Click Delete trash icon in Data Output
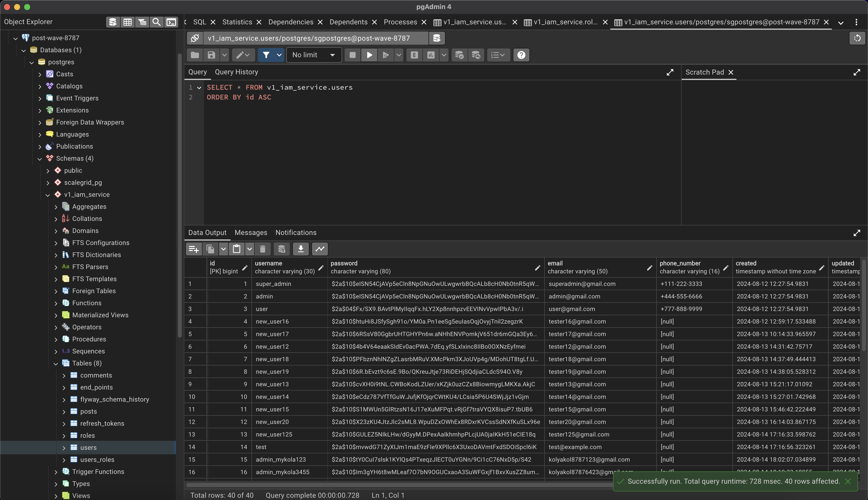This screenshot has width=868, height=500. pos(262,249)
